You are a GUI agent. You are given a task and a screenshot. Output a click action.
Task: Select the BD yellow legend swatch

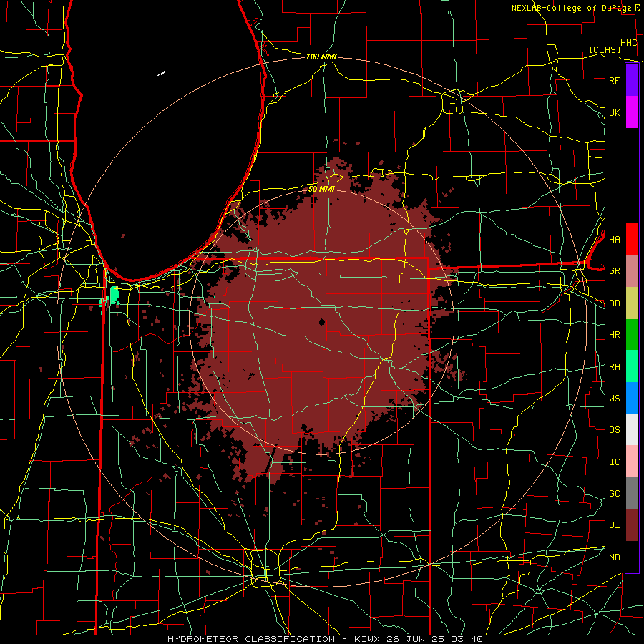632,303
